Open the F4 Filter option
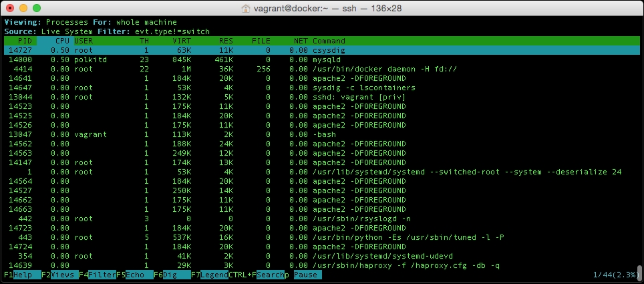Screen dimensions: 644x284 pos(98,275)
